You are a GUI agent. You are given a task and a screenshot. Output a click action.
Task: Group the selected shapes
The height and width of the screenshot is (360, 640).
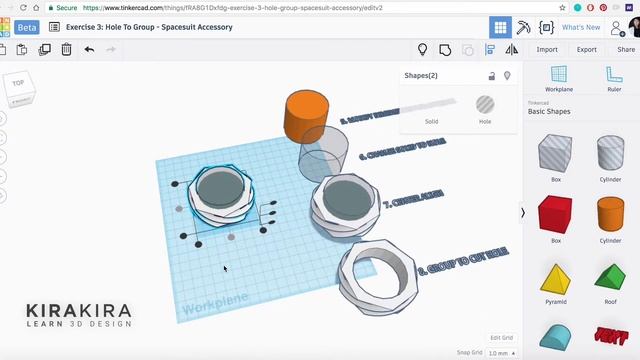click(445, 50)
